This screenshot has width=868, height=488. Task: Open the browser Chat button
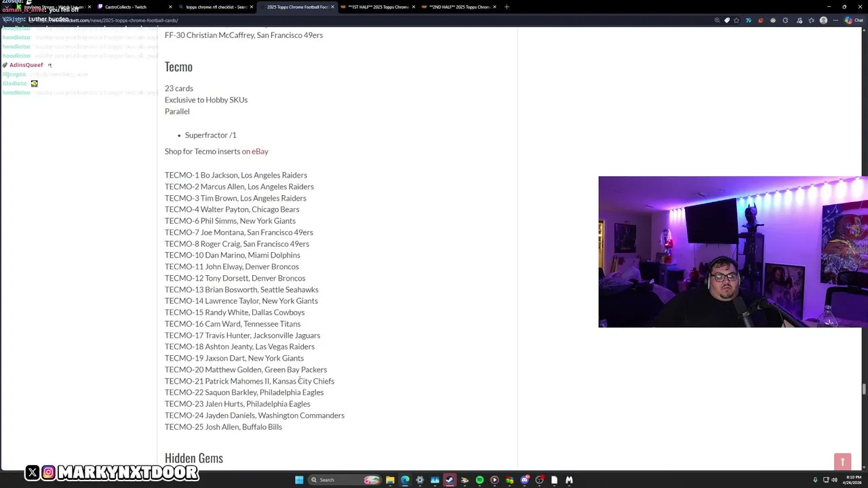(x=853, y=20)
